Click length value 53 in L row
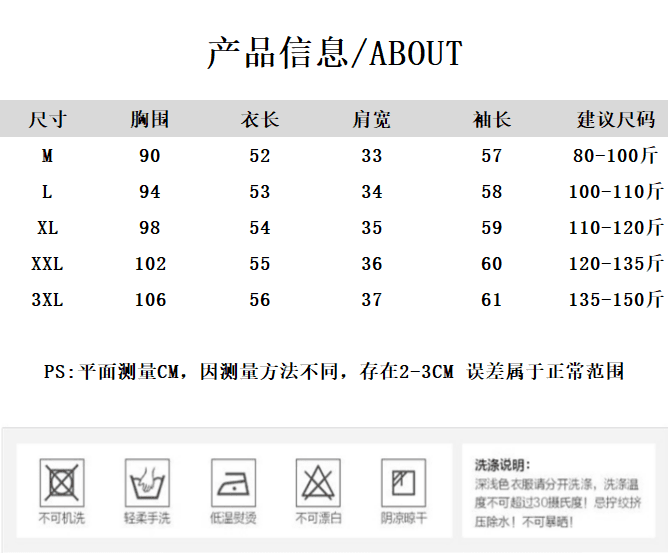 point(260,192)
